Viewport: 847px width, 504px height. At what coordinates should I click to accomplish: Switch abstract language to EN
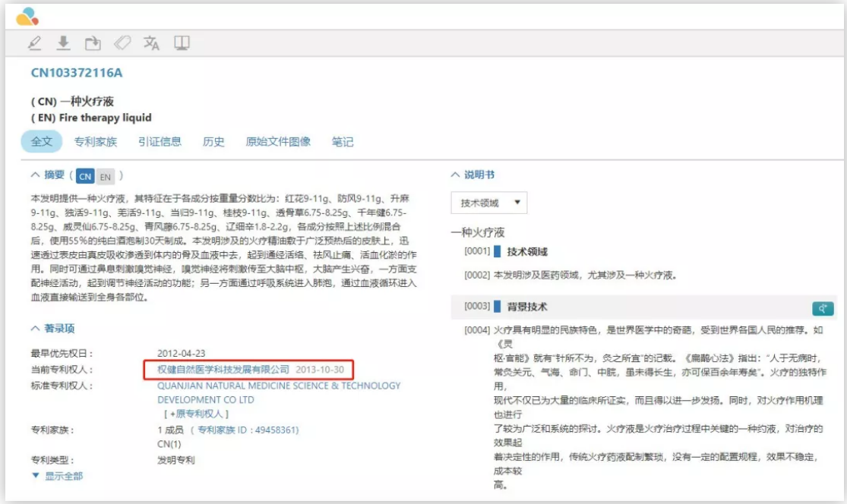[x=105, y=177]
